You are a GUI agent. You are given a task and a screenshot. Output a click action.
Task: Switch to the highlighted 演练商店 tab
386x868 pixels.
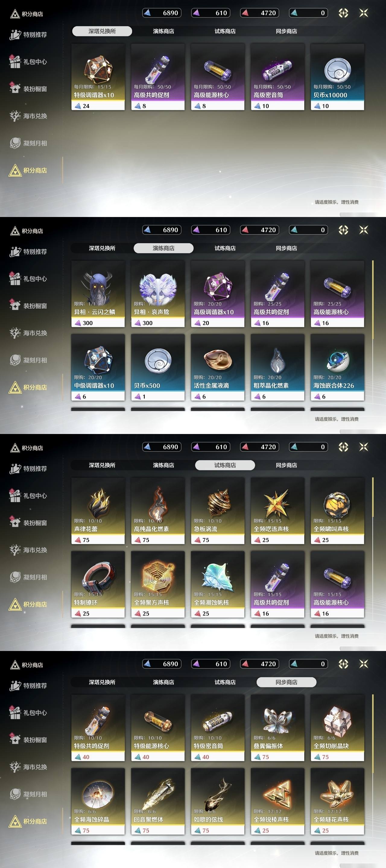coord(163,248)
